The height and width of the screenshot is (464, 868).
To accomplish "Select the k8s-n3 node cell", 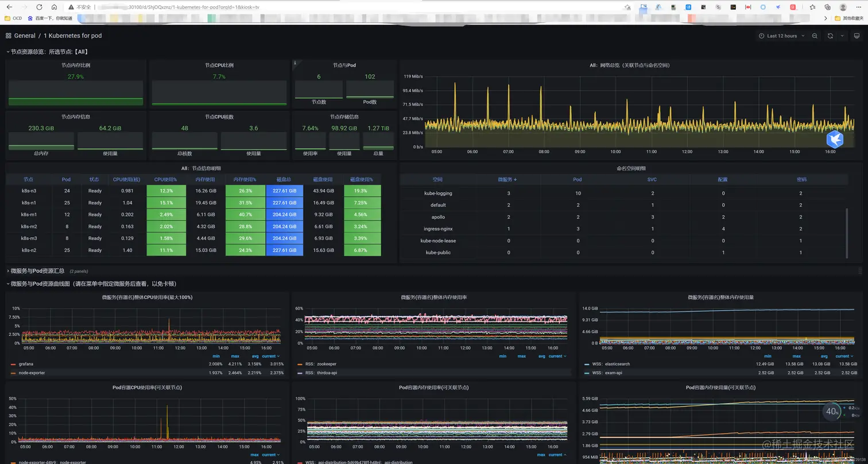I will 29,191.
